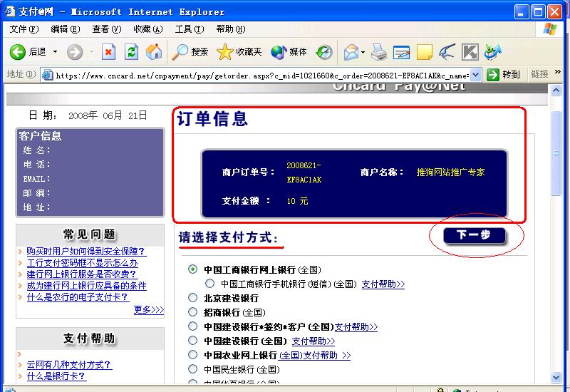Viewport: 570px width, 392px height.
Task: Click the Windows flag logo
Action: [x=549, y=29]
